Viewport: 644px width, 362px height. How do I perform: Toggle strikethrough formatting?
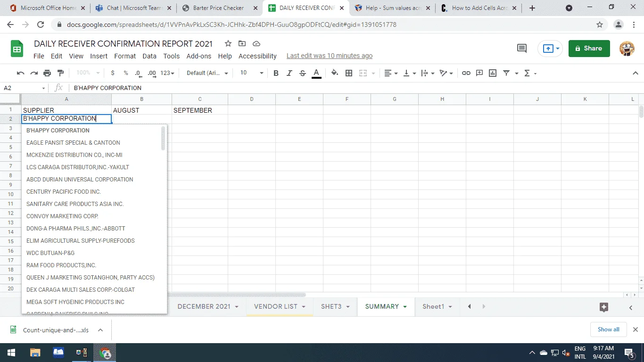(x=303, y=73)
